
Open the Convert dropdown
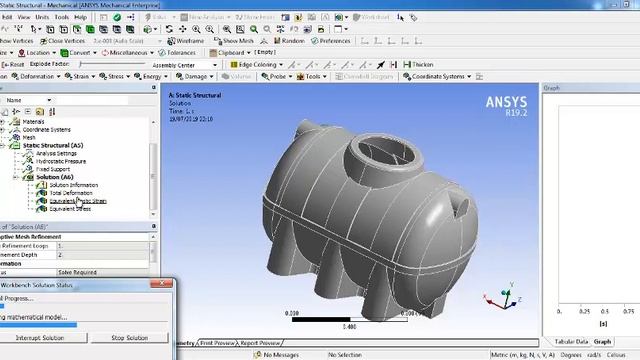(x=79, y=53)
